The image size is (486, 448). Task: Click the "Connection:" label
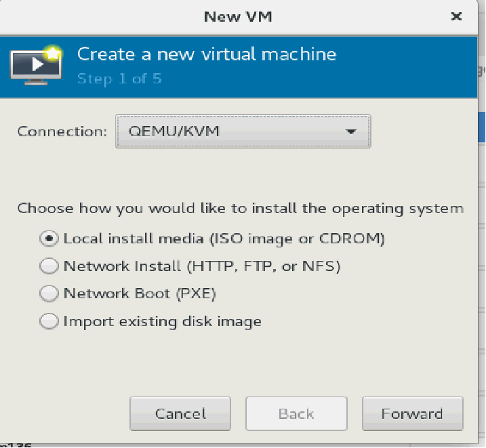pyautogui.click(x=62, y=131)
